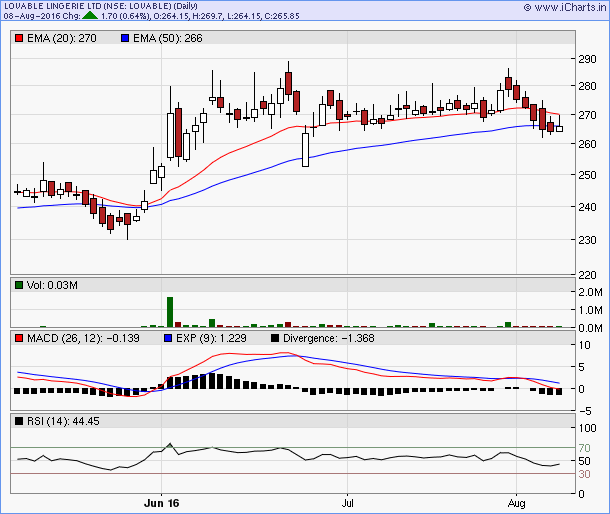Click the 'Jun 16' date axis label
The width and height of the screenshot is (610, 514).
(161, 503)
